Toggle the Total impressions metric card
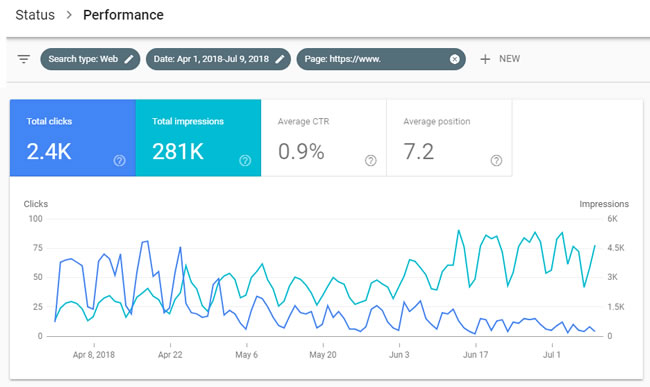This screenshot has width=650, height=387. pos(199,138)
